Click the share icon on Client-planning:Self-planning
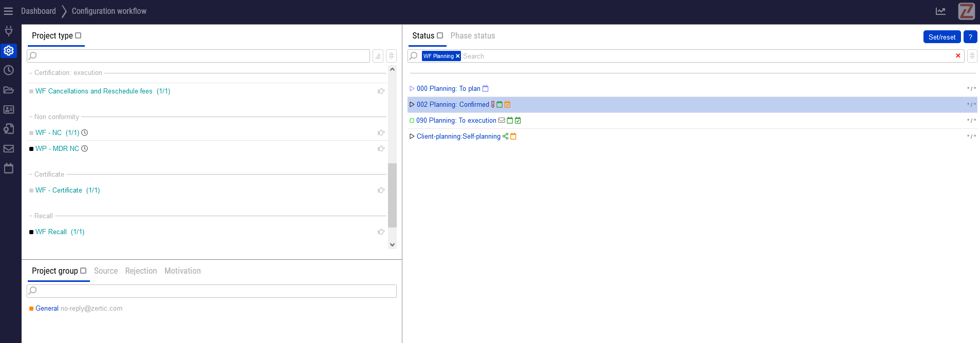 tap(506, 137)
